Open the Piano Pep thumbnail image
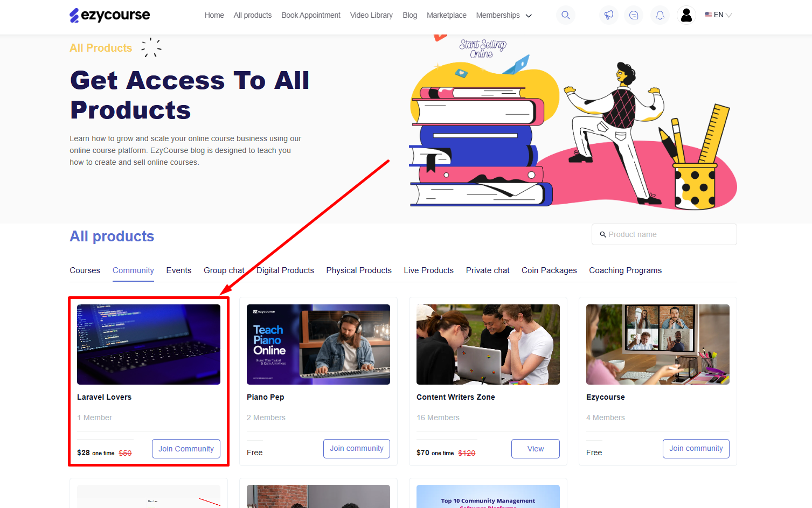This screenshot has height=508, width=812. (318, 344)
